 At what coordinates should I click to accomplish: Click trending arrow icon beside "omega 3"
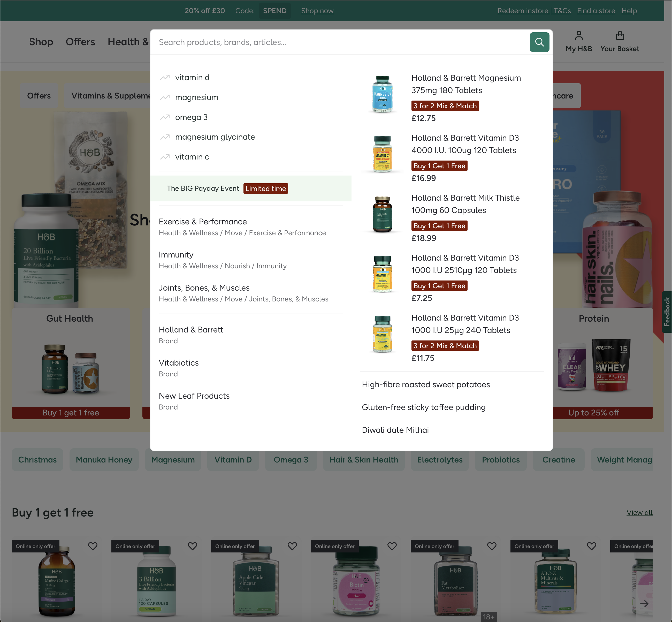(165, 117)
